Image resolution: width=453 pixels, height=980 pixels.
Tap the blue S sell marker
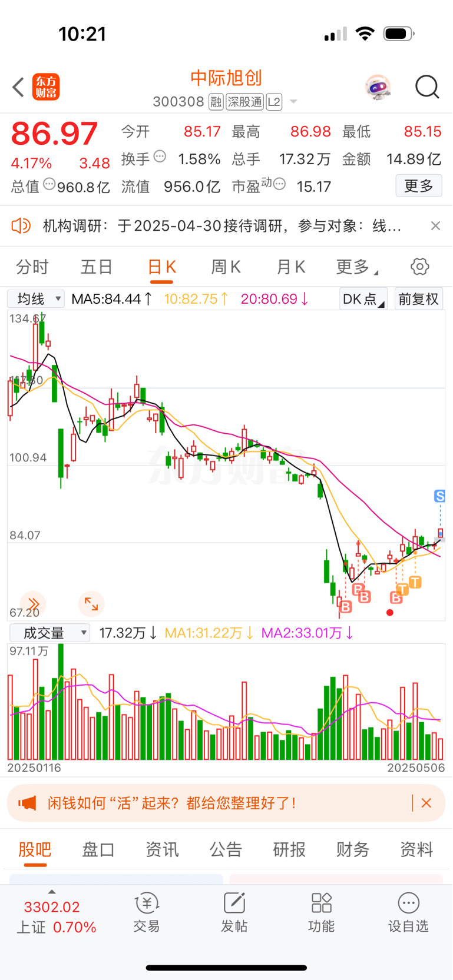pyautogui.click(x=439, y=496)
